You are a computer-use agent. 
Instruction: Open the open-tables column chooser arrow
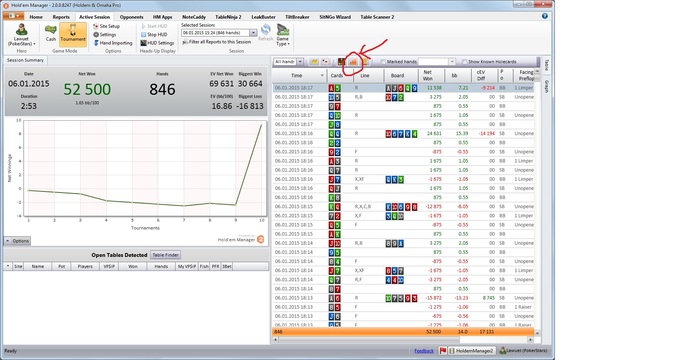point(7,266)
